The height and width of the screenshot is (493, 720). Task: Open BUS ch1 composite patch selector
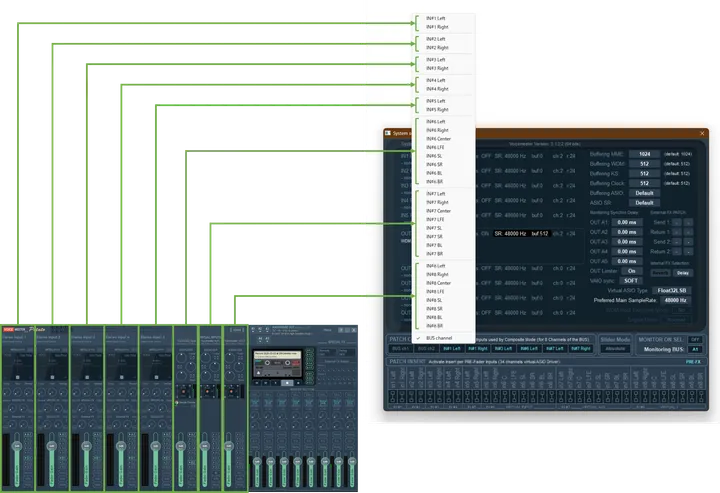pos(400,349)
